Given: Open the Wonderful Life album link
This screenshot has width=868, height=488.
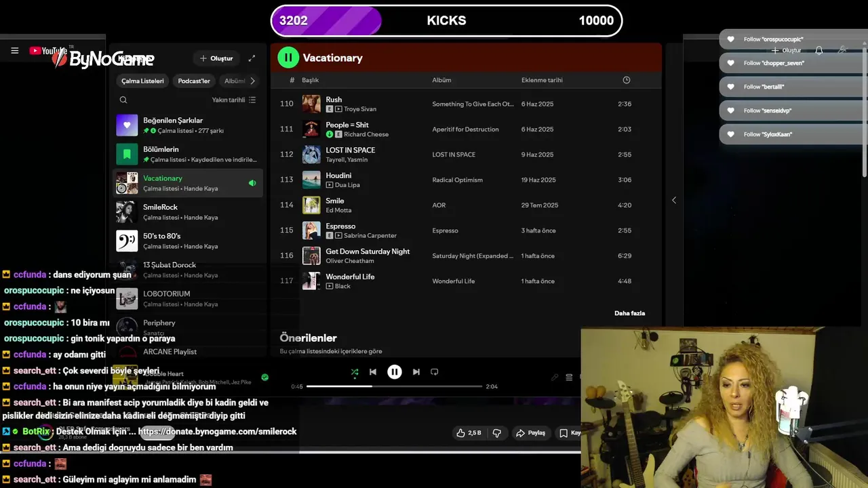Looking at the screenshot, I should tap(453, 281).
